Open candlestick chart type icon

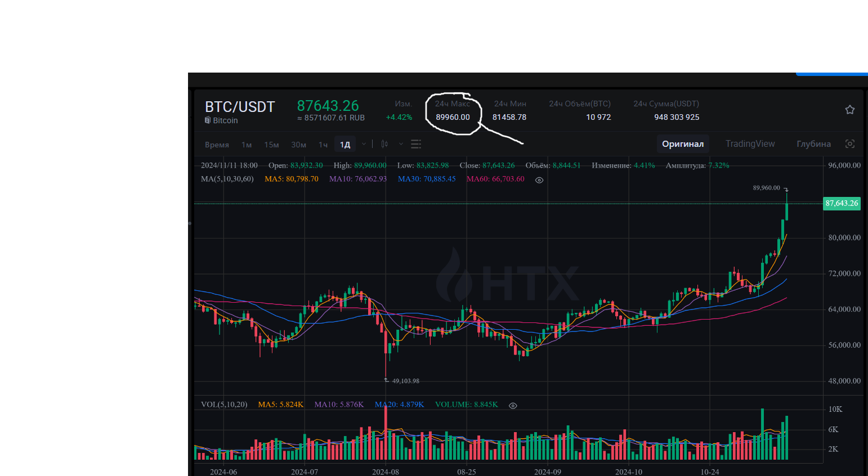point(384,144)
